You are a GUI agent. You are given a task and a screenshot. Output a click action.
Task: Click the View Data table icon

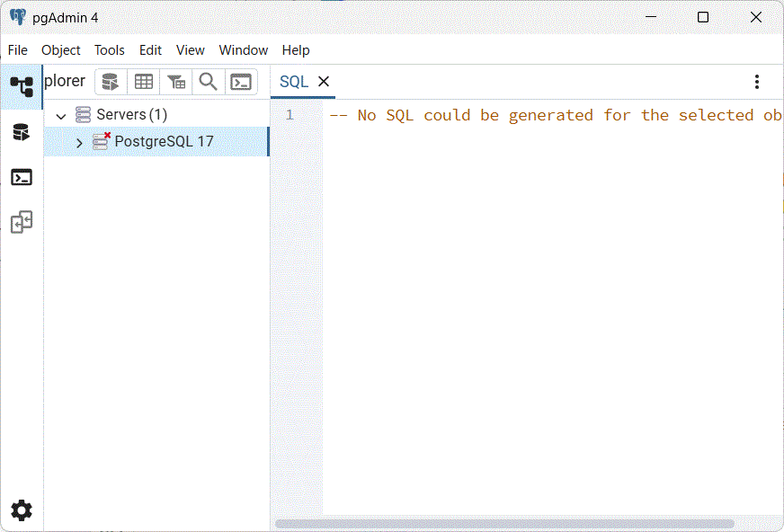pyautogui.click(x=144, y=82)
